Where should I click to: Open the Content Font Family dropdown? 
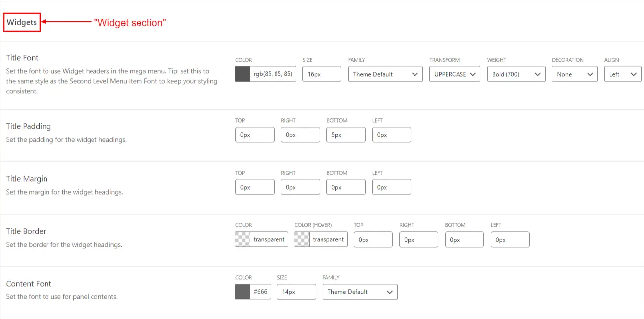360,292
